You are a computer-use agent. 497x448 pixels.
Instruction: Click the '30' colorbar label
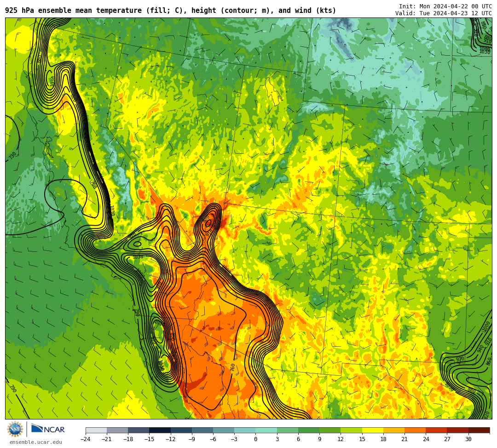coord(468,439)
